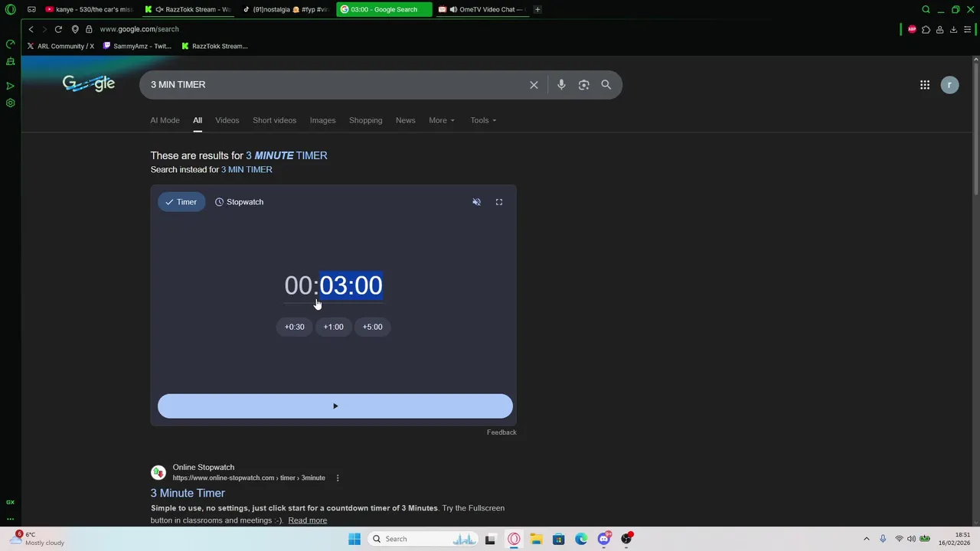Select the Timer mode chip

(181, 202)
